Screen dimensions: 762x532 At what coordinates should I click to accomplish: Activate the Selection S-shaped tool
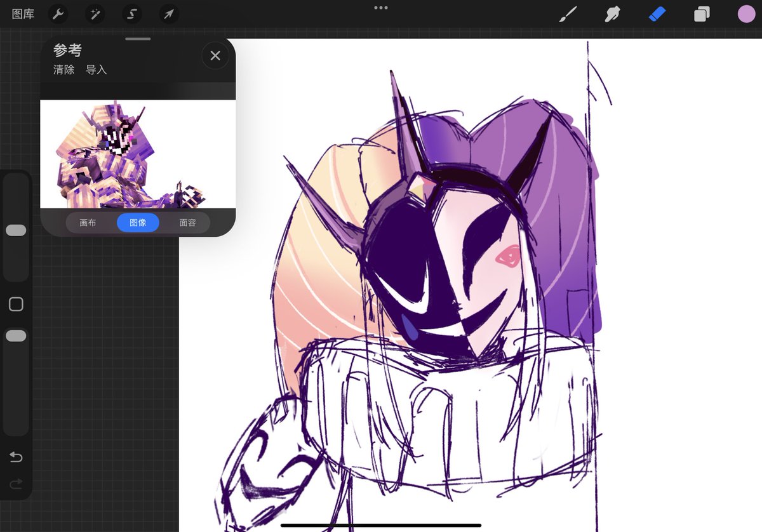point(132,14)
